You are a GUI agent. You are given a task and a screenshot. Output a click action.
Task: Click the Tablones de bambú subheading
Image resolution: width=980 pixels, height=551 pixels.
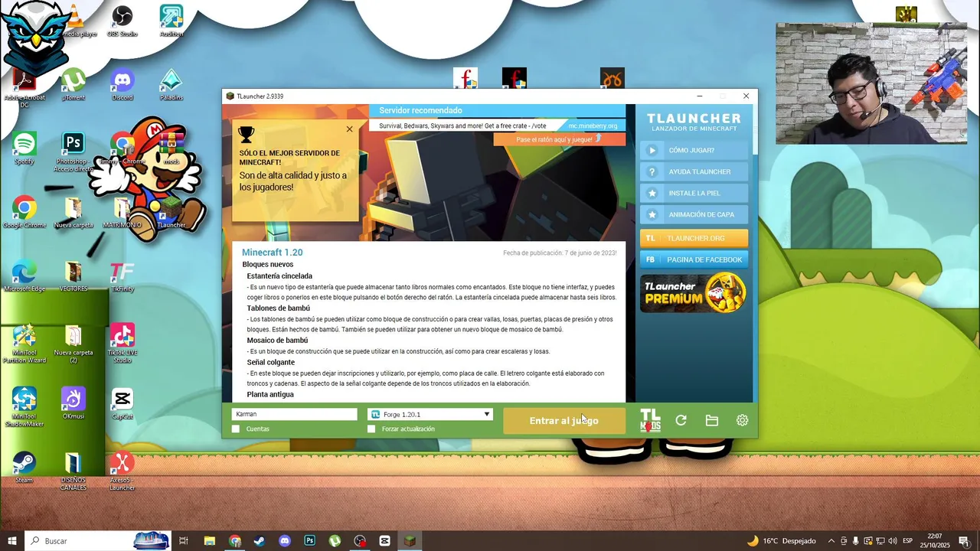pyautogui.click(x=278, y=308)
